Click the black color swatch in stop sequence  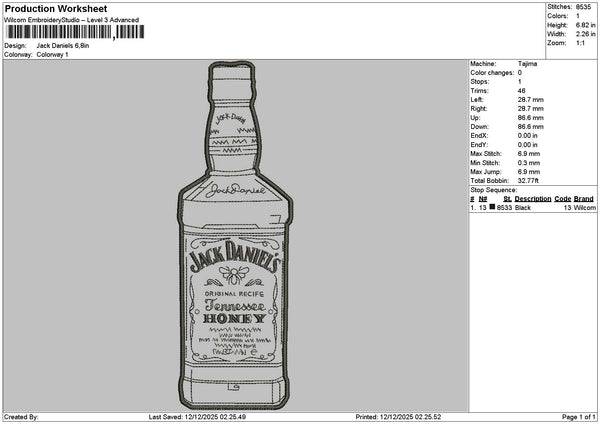(492, 207)
